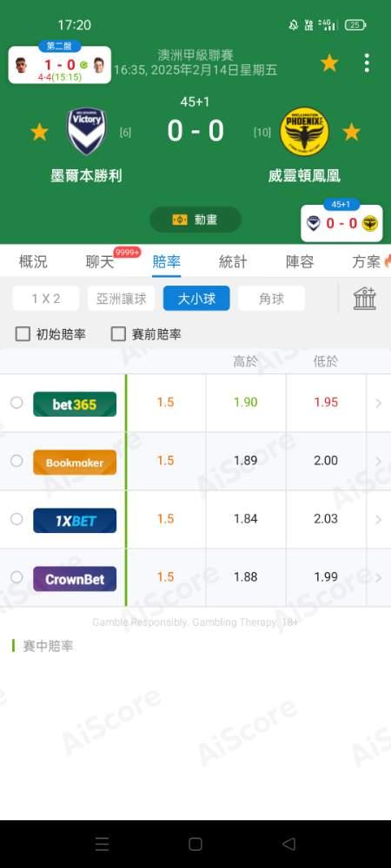
Task: Tap Bookmaker under odds 2.00
Action: [x=326, y=461]
